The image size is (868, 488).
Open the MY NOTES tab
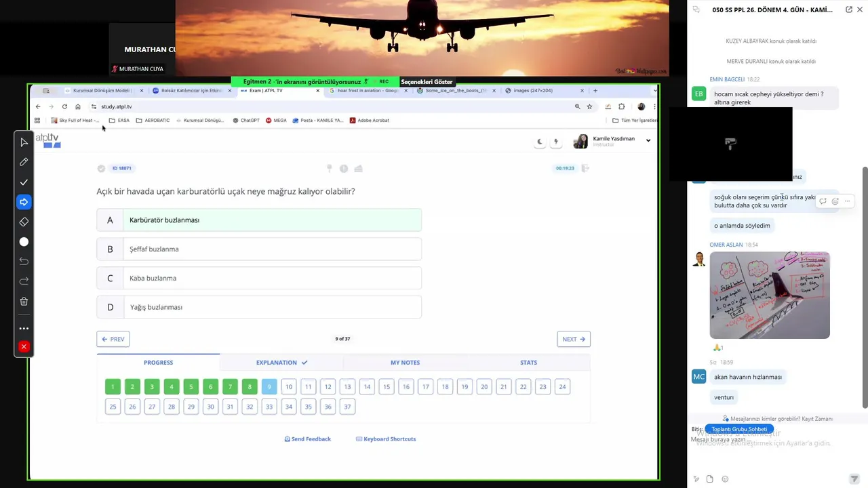[x=405, y=363]
